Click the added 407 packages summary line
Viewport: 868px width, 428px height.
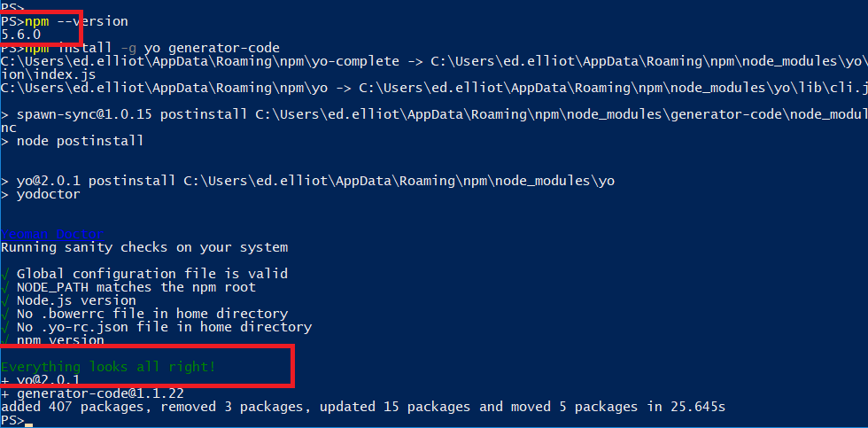coord(363,407)
